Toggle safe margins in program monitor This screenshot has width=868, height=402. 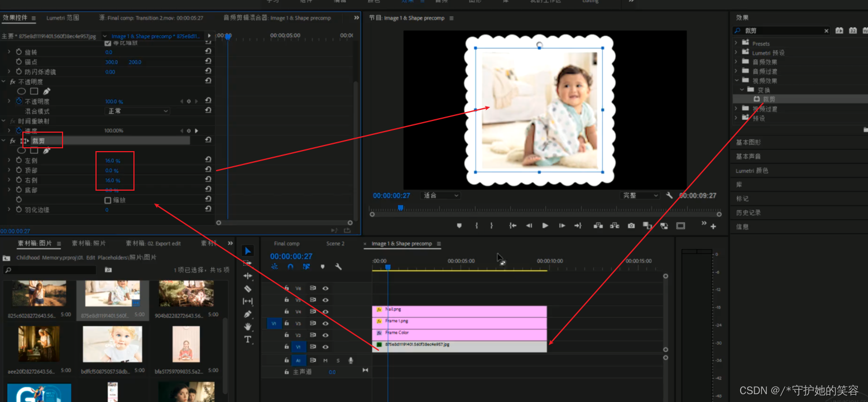click(x=680, y=226)
